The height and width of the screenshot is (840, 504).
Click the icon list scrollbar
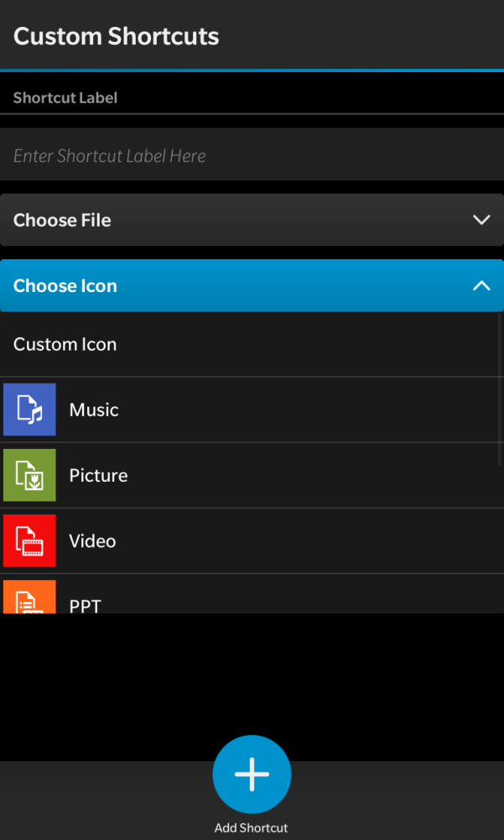click(501, 390)
